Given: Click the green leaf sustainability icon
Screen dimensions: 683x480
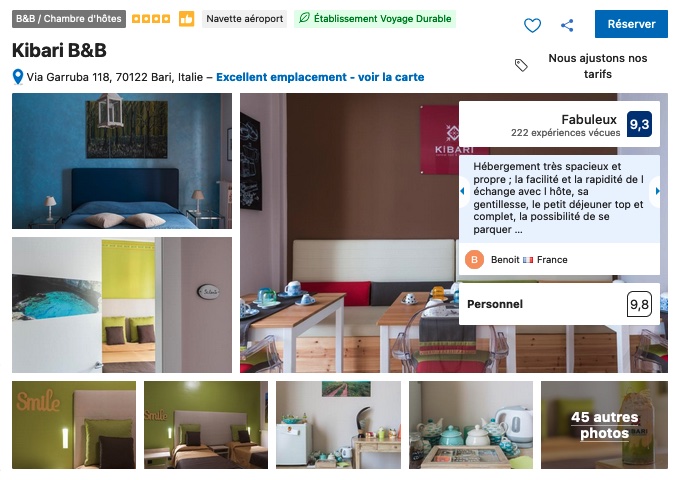Looking at the screenshot, I should click(304, 18).
